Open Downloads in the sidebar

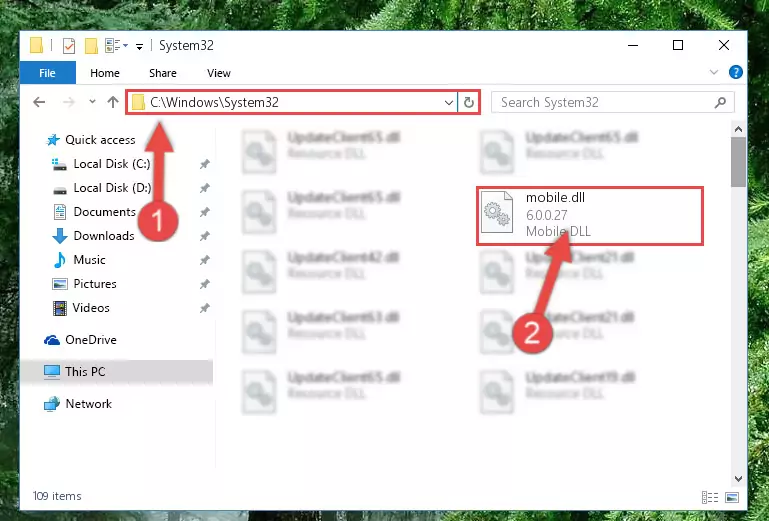pyautogui.click(x=103, y=236)
